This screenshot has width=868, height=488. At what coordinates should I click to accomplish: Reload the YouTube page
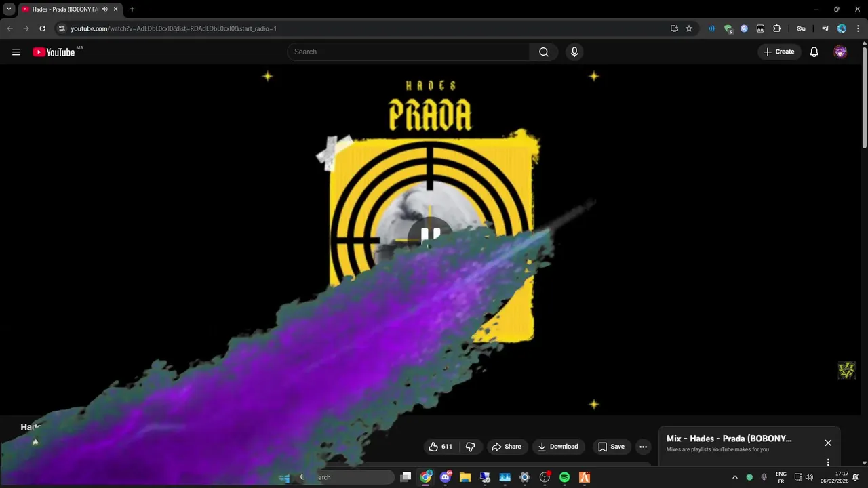42,28
